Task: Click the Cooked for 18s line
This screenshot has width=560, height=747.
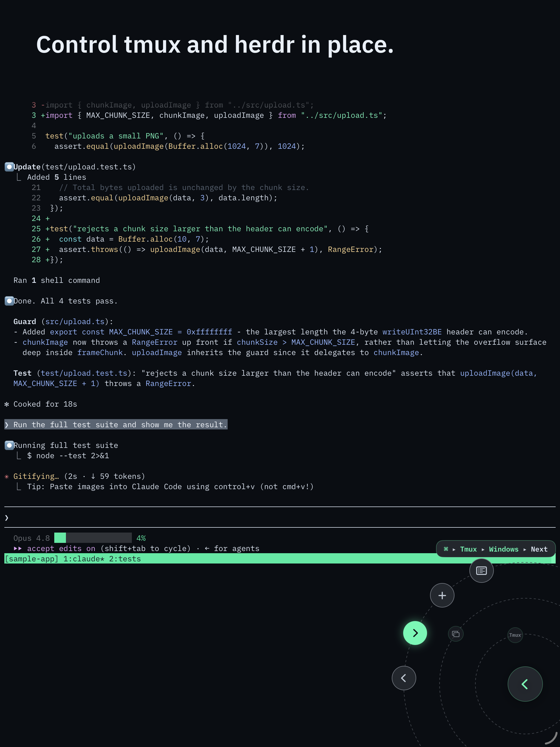Action: (45, 404)
